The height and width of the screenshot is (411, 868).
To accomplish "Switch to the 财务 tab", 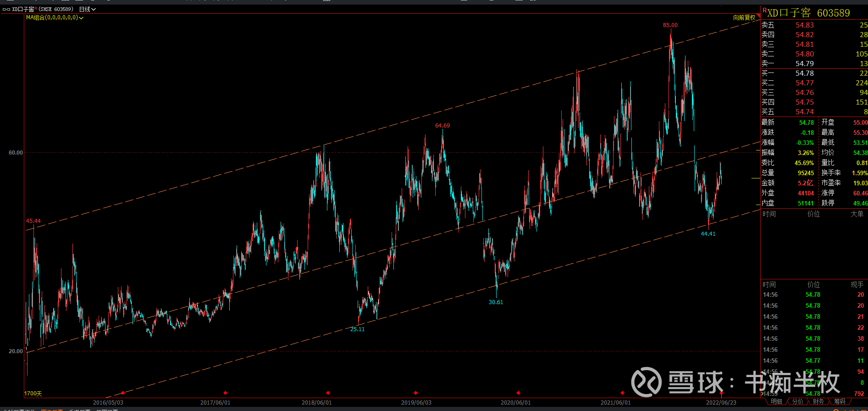I will (818, 401).
